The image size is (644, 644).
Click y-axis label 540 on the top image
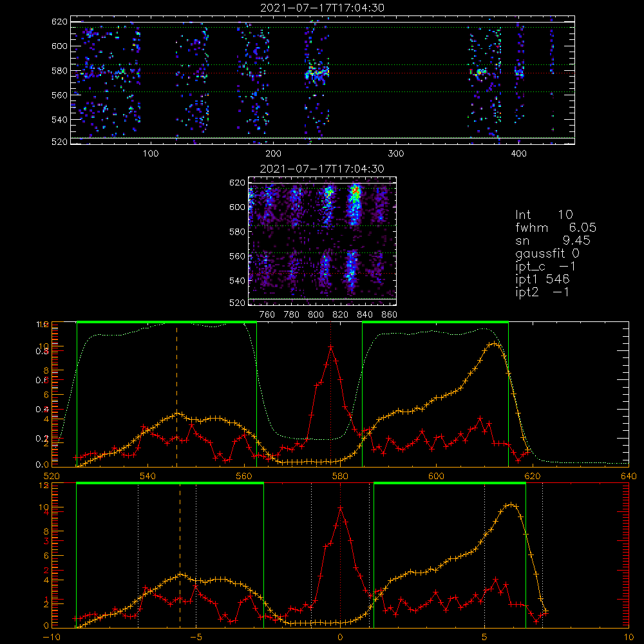click(59, 120)
